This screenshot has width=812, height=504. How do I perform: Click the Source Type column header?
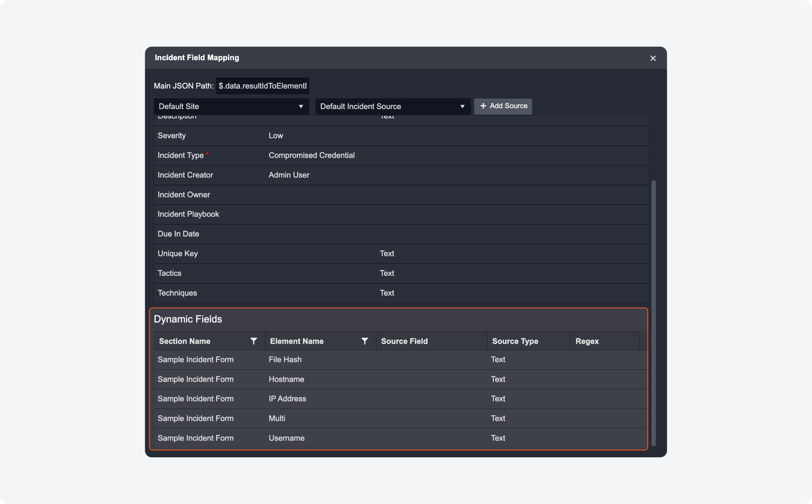515,341
